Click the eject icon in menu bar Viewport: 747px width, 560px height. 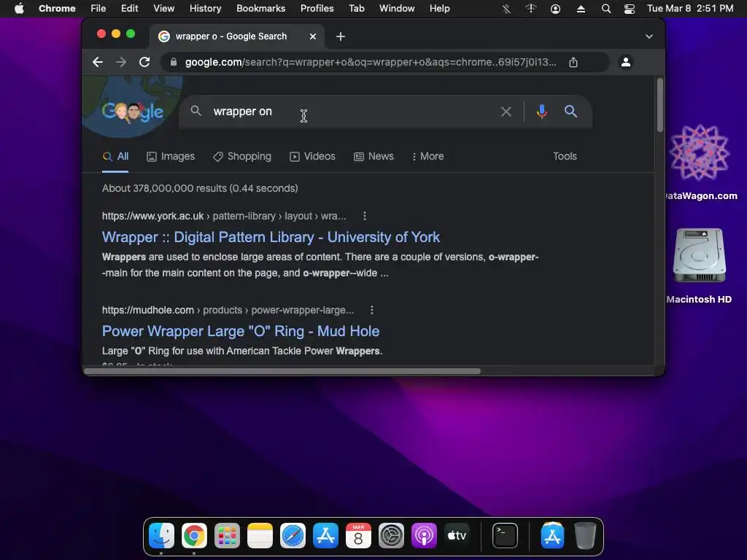click(x=581, y=9)
